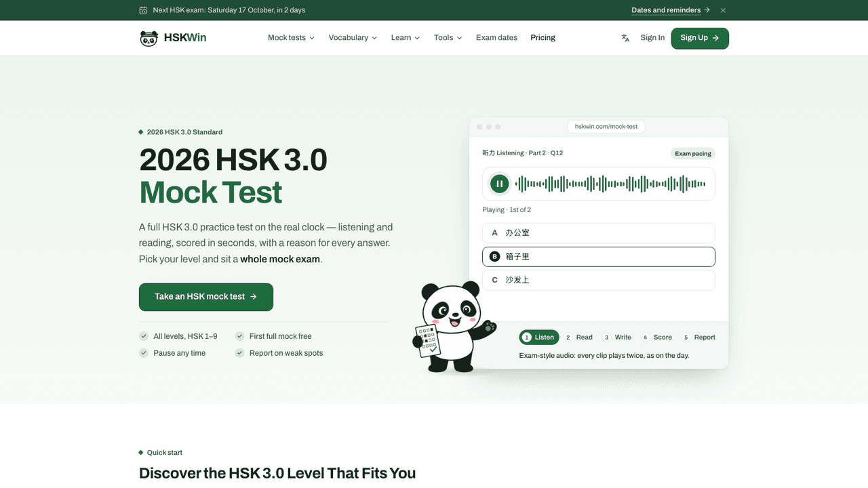This screenshot has width=868, height=488.
Task: Open the Pricing page
Action: [x=542, y=38]
